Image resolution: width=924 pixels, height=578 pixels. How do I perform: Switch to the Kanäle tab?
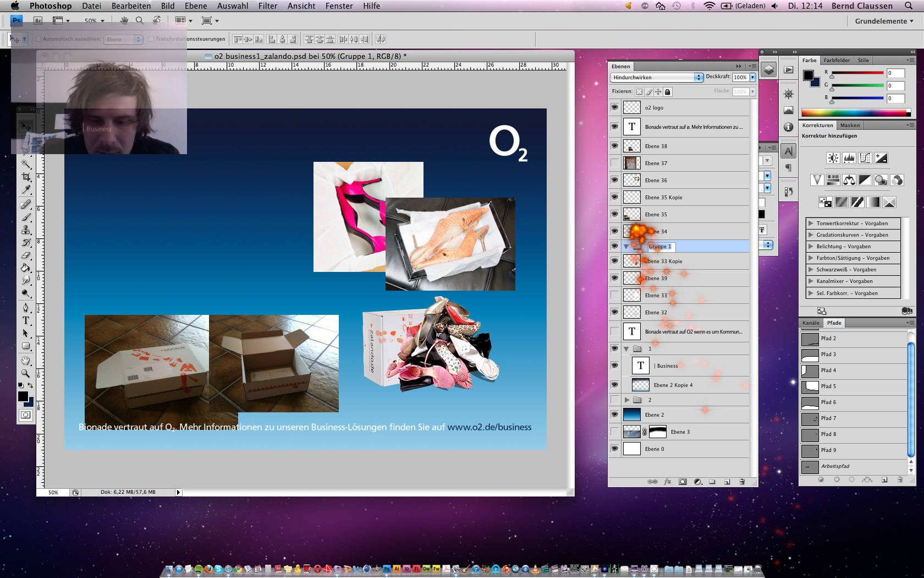[x=811, y=323]
